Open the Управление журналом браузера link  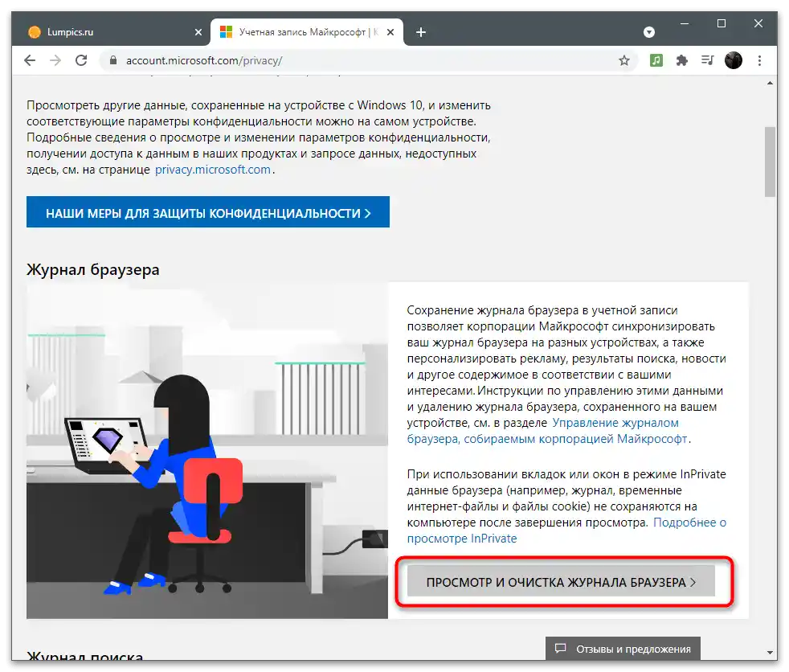tap(547, 431)
